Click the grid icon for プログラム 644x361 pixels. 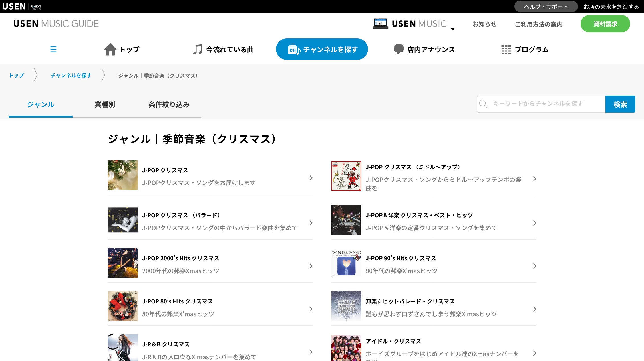click(x=506, y=49)
